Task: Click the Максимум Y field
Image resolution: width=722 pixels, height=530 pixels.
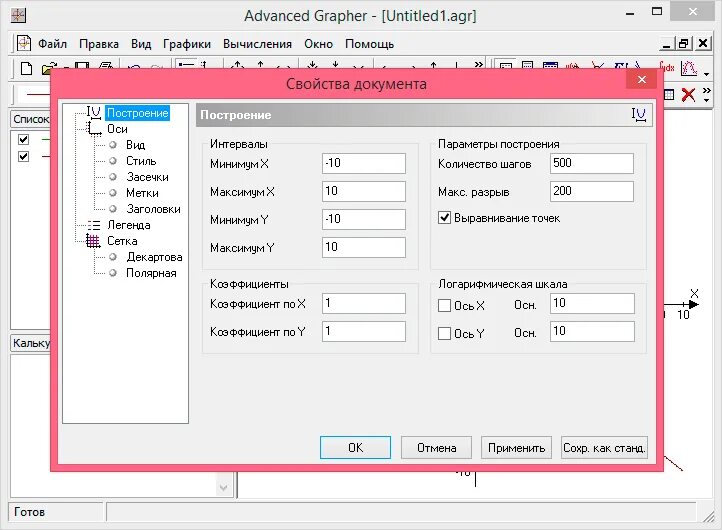Action: tap(364, 248)
